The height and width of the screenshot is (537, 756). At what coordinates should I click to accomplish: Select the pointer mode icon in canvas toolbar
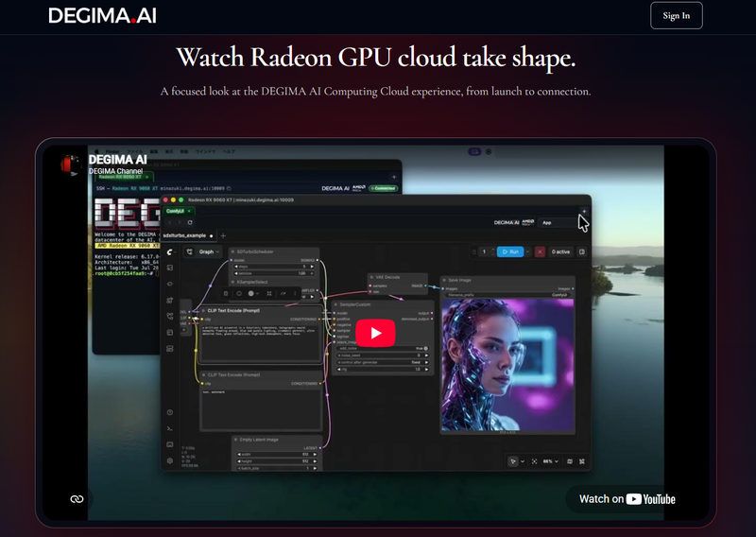pyautogui.click(x=512, y=461)
